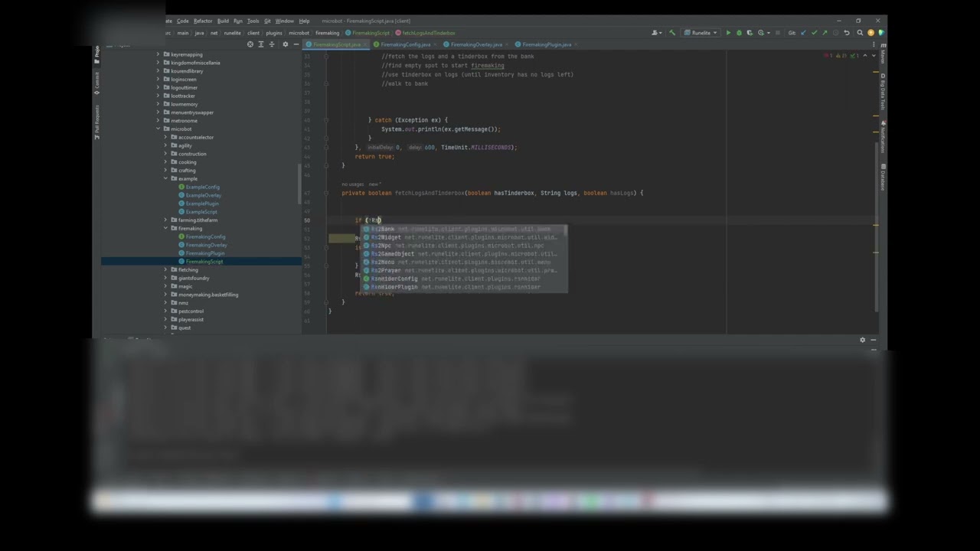Expand the cooking folder
980x551 pixels.
click(x=165, y=161)
